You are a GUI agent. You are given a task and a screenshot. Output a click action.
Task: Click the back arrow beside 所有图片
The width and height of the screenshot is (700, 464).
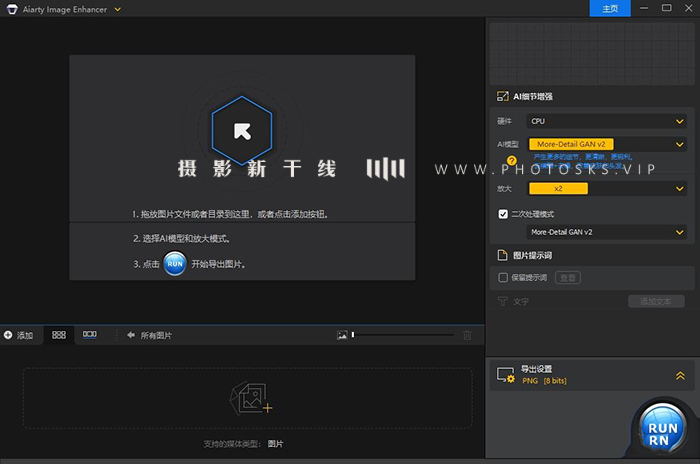pos(131,335)
